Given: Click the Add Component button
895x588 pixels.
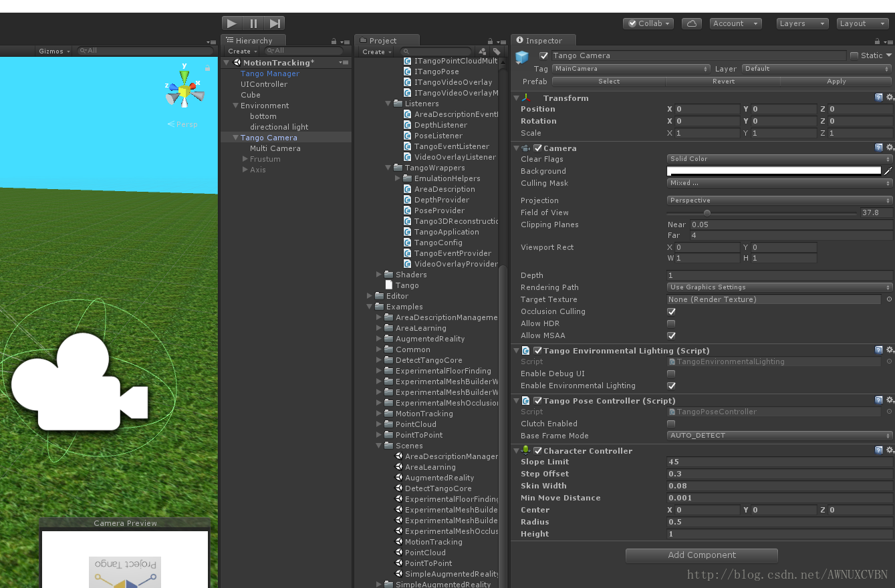Looking at the screenshot, I should (x=702, y=555).
